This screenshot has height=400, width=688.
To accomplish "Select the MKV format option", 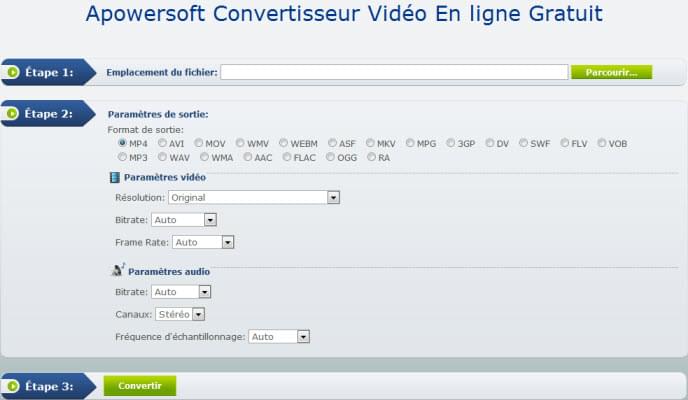I will [x=370, y=143].
